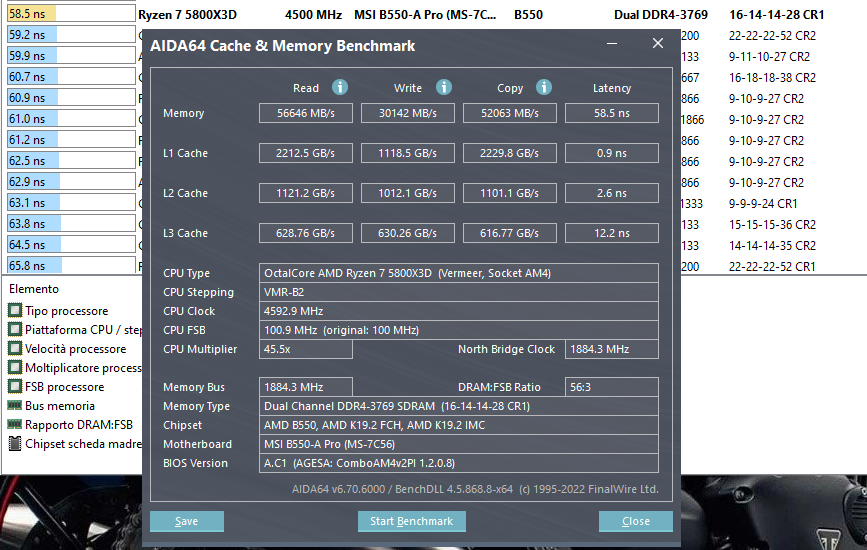This screenshot has width=867, height=550.
Task: Click Dual DDR4-3769 cell in top row
Action: tap(661, 14)
